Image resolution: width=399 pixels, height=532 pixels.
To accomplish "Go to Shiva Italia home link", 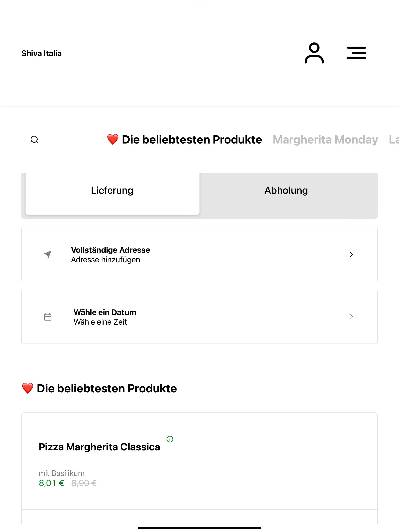I will [41, 53].
